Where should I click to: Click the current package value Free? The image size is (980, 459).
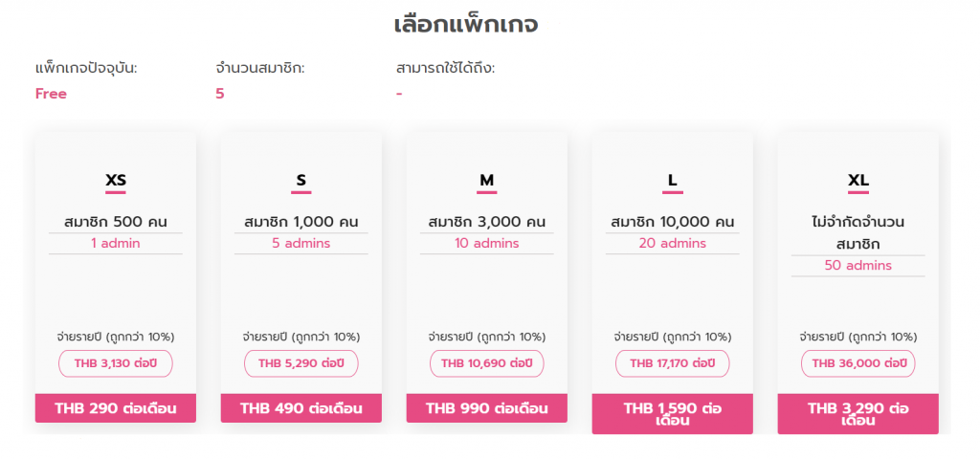tap(52, 95)
